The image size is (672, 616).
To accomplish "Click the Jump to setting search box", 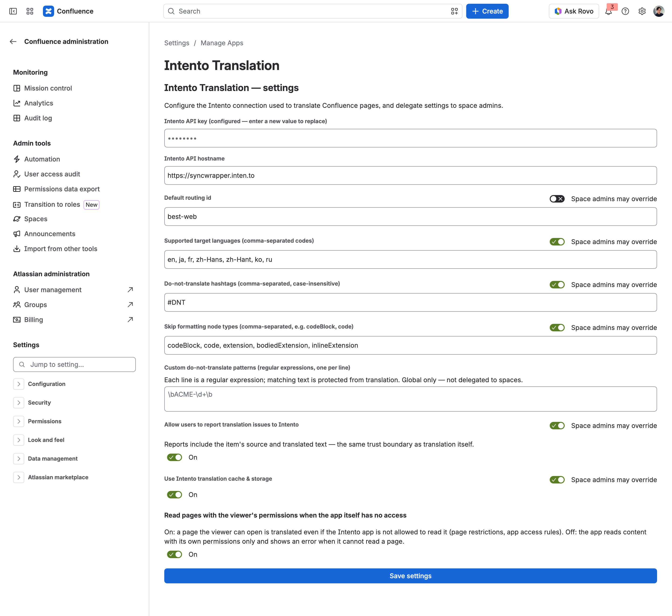I will pyautogui.click(x=74, y=365).
